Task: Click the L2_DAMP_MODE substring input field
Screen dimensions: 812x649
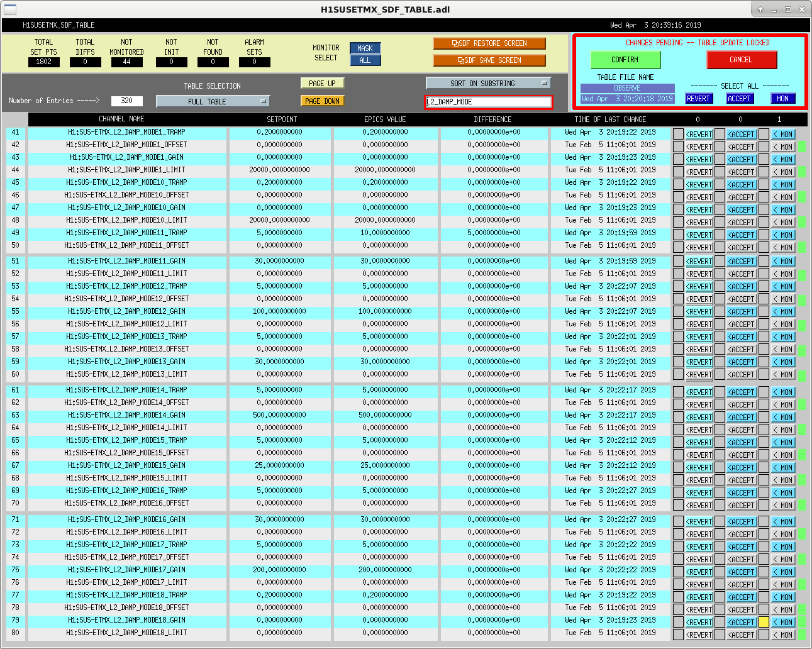Action: tap(489, 102)
